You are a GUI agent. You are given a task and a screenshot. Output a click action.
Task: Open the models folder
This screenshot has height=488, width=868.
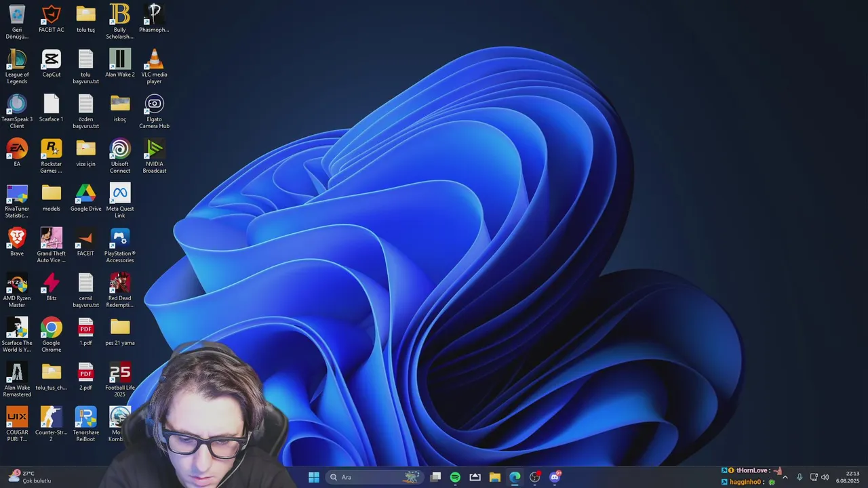pos(52,198)
